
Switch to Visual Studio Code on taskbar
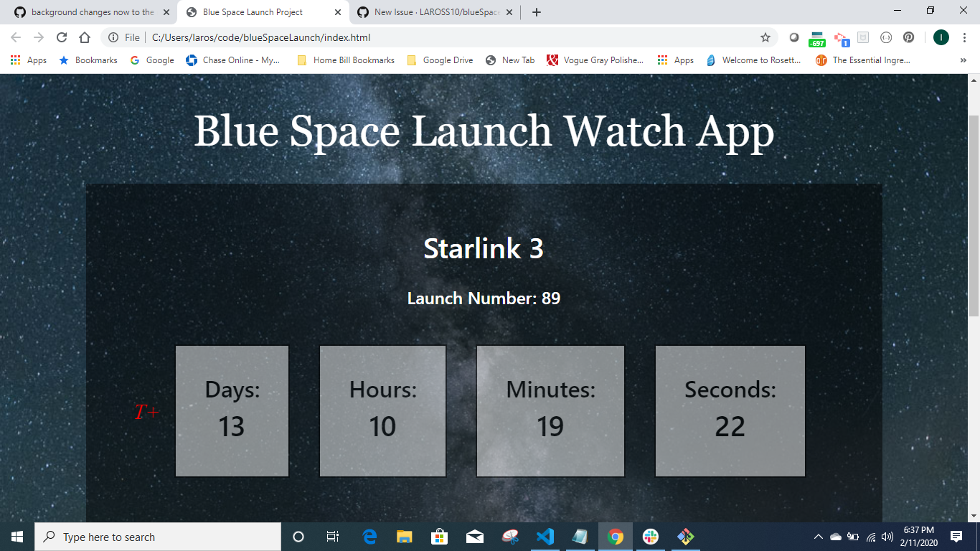pyautogui.click(x=545, y=537)
